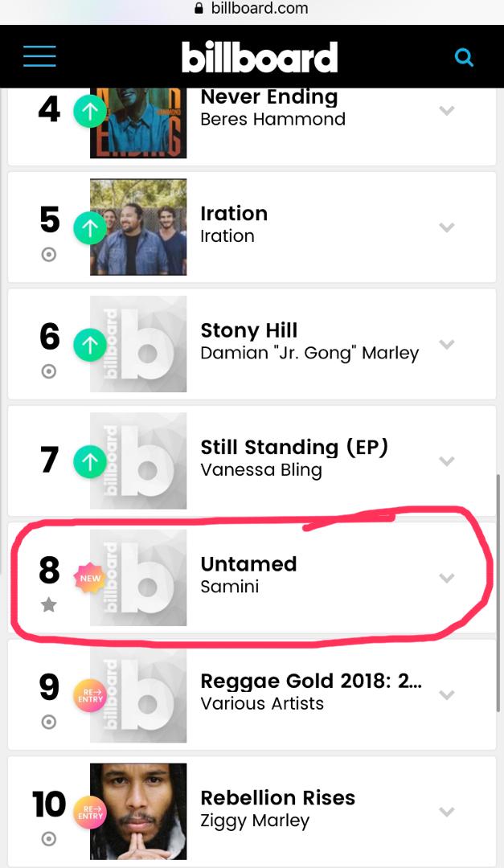This screenshot has height=868, width=504.
Task: Click the star icon under rank 8
Action: (x=49, y=605)
